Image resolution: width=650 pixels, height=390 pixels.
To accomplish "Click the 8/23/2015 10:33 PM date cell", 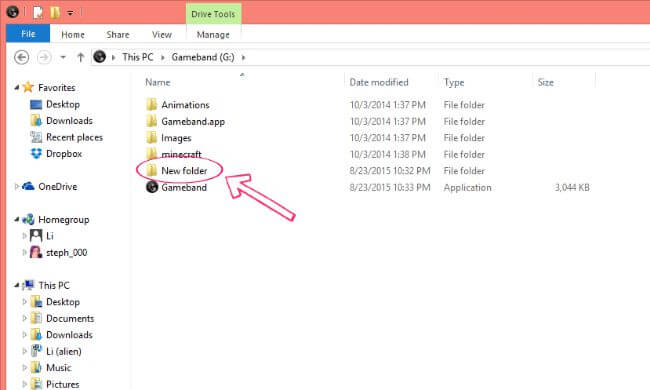I will (x=390, y=187).
